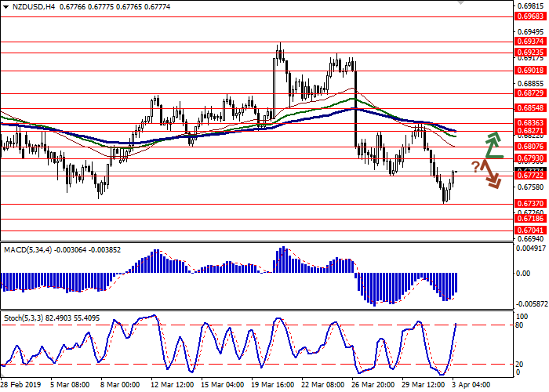Select the 0.67370 support level label
The width and height of the screenshot is (549, 392).
[x=530, y=203]
